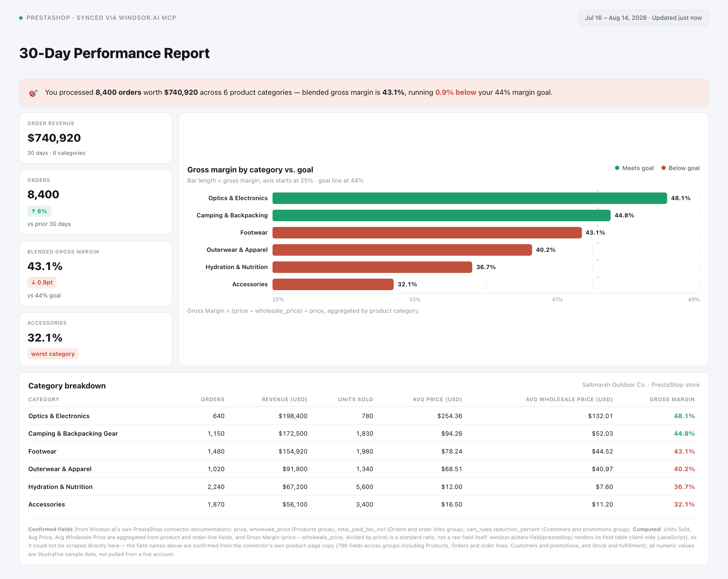
Task: Click the 41% axis tick label
Action: [x=557, y=299]
